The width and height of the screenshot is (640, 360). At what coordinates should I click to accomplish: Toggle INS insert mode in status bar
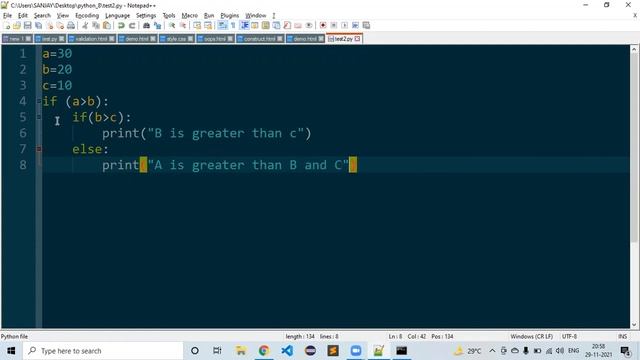click(622, 336)
